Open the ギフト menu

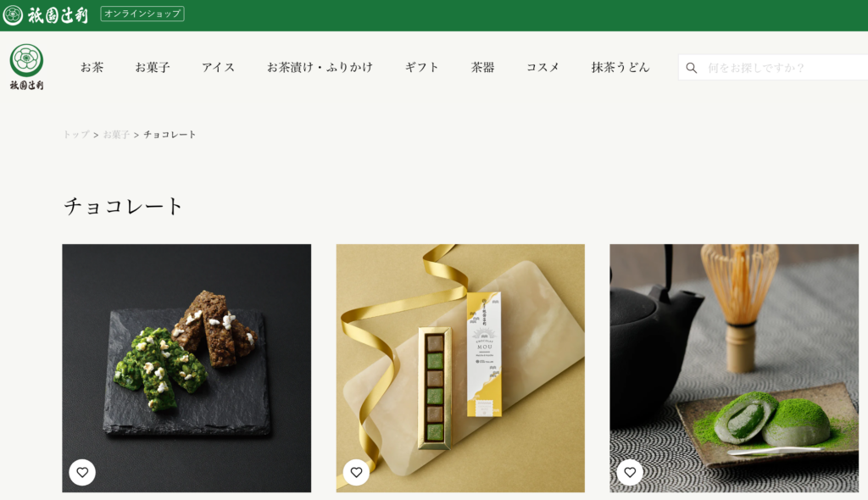tap(422, 68)
